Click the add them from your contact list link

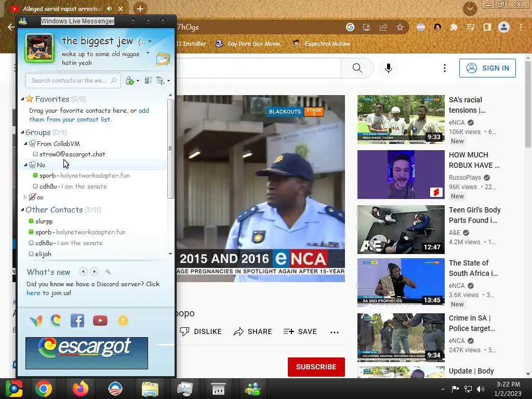89,115
